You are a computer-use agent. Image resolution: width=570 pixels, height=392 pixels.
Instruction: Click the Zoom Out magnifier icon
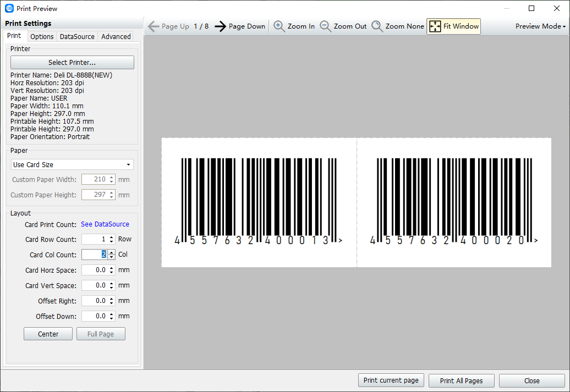325,26
